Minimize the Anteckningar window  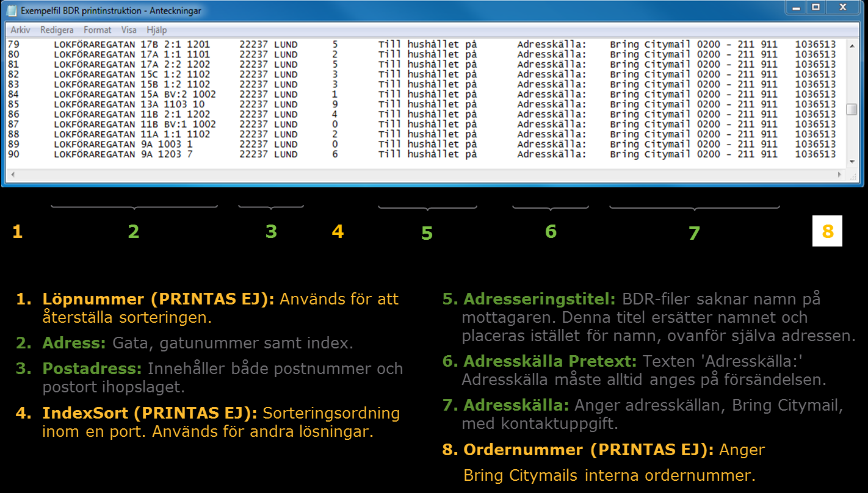tap(795, 8)
